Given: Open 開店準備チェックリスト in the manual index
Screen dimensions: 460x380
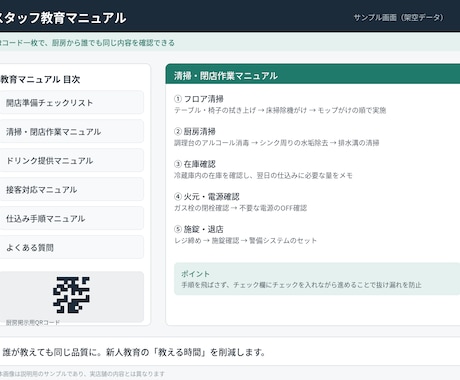Looking at the screenshot, I should pos(71,103).
